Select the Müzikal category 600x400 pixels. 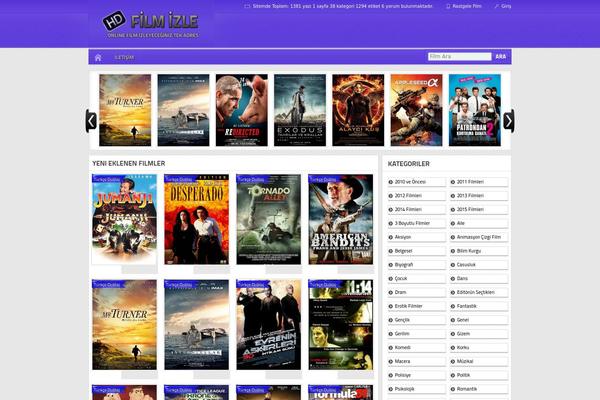click(x=479, y=361)
